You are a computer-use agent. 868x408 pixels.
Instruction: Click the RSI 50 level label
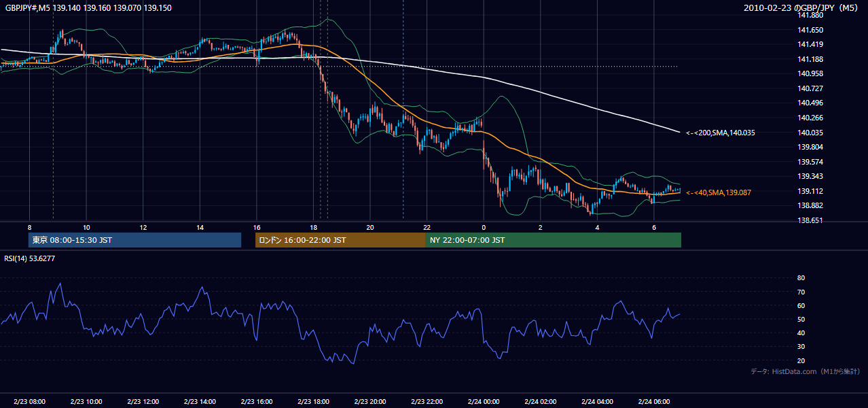tap(801, 319)
